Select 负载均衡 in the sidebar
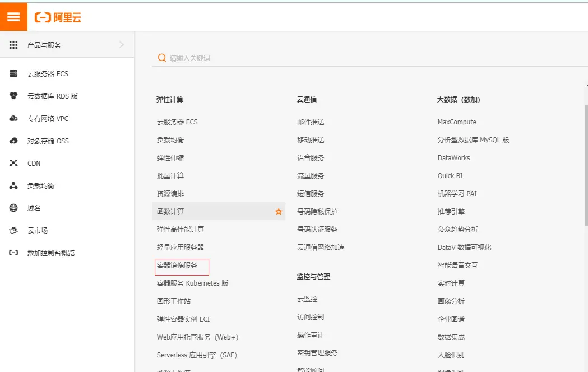Screen dimensions: 588x372 13,185
